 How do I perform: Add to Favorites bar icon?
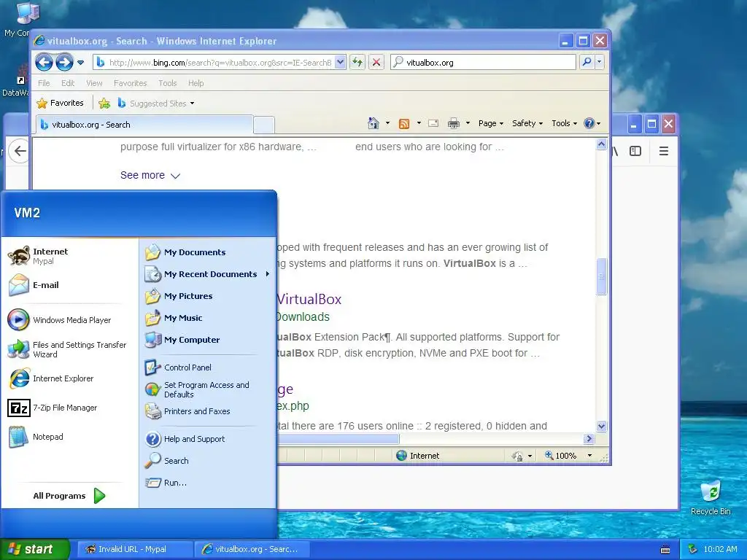pyautogui.click(x=104, y=103)
